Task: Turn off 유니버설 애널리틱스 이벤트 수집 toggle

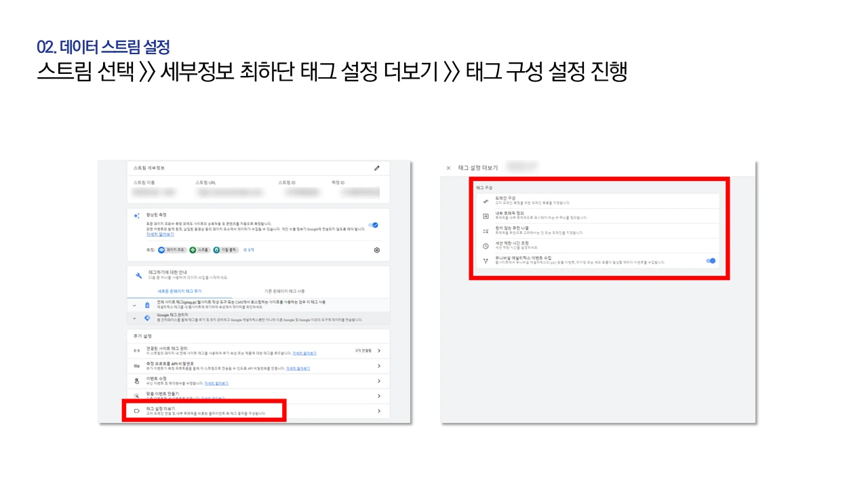Action: tap(711, 260)
